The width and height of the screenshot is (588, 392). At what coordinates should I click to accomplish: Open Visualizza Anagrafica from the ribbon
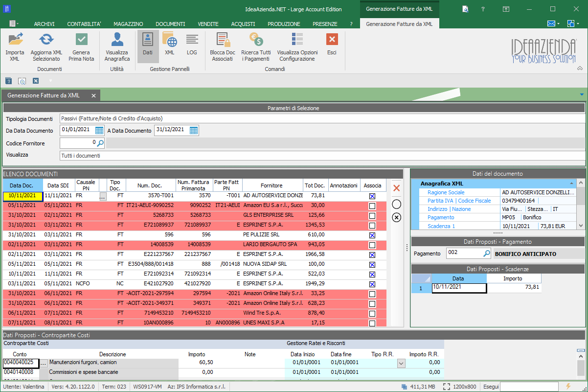[117, 46]
